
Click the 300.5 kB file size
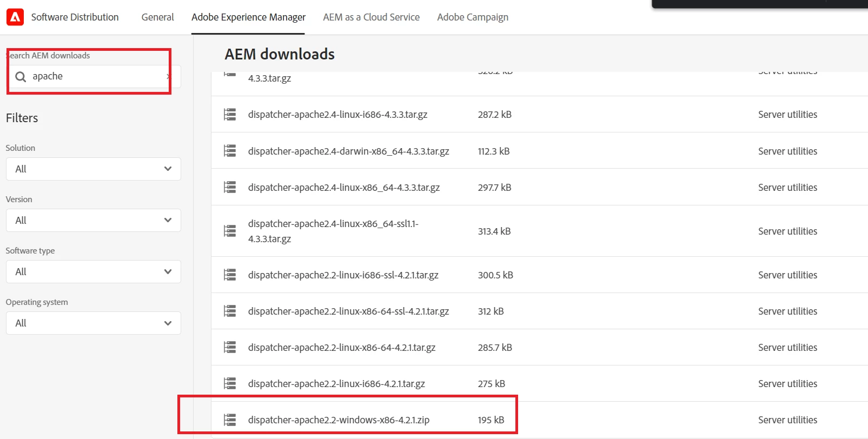495,275
